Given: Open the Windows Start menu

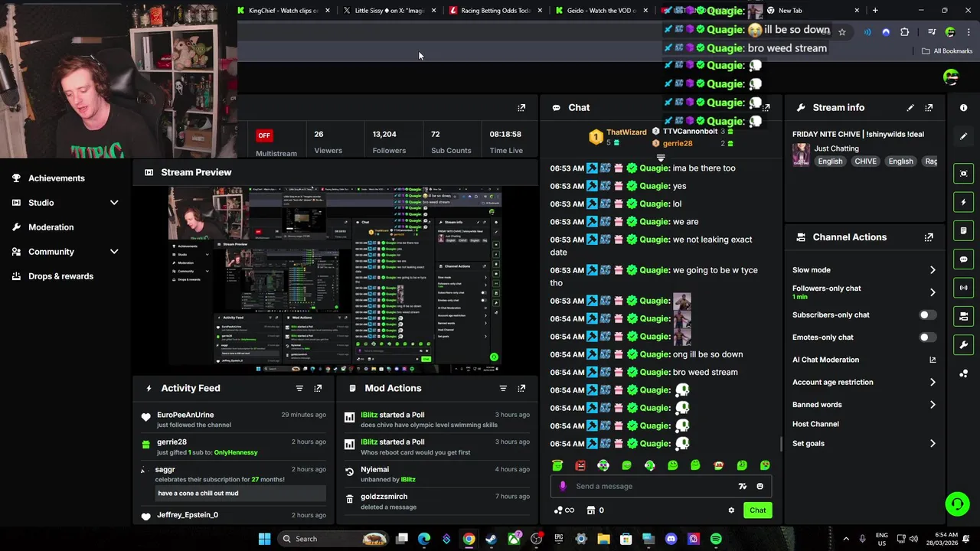Looking at the screenshot, I should click(x=264, y=539).
